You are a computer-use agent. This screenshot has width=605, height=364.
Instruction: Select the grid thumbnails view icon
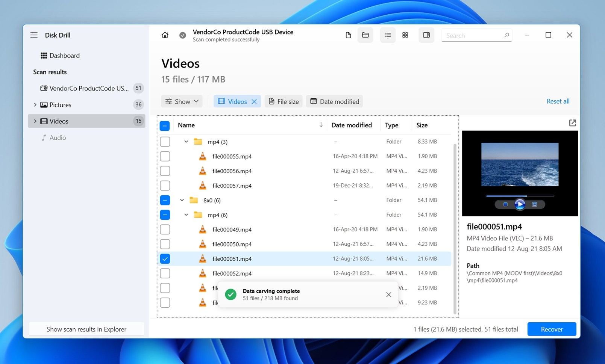click(x=405, y=35)
